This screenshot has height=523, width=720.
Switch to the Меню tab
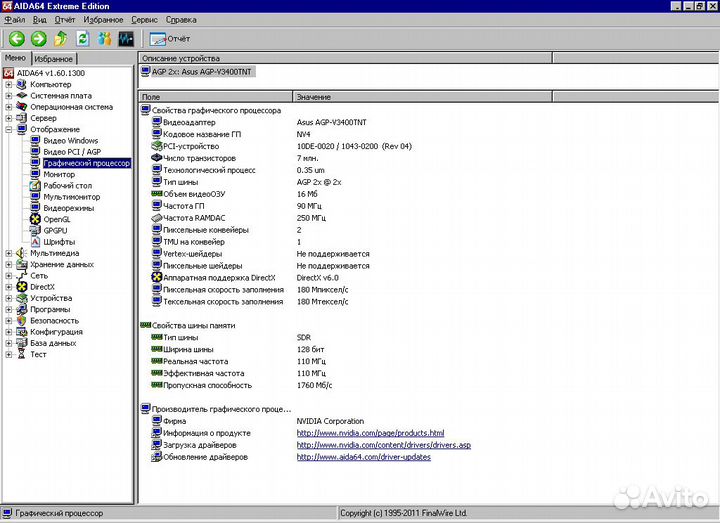point(16,58)
